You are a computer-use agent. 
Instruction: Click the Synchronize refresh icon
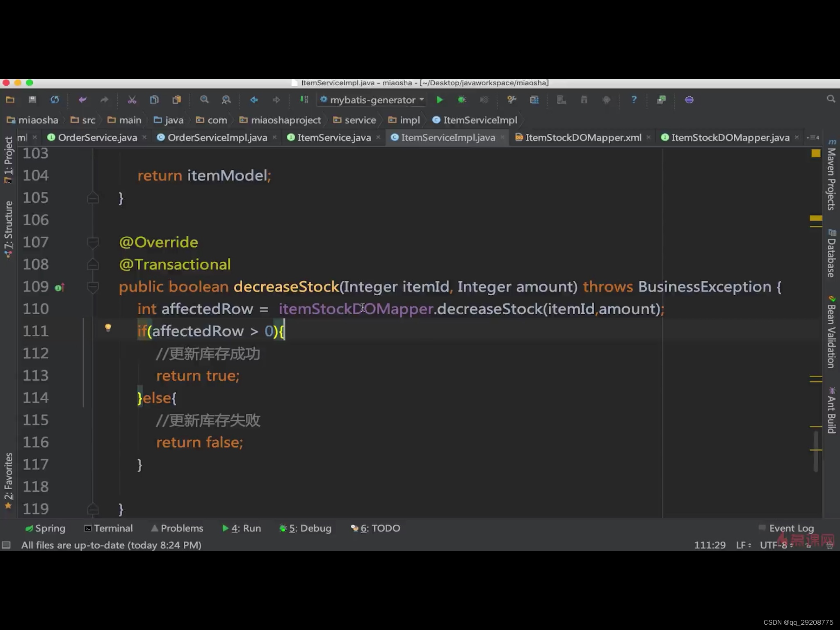click(x=55, y=100)
